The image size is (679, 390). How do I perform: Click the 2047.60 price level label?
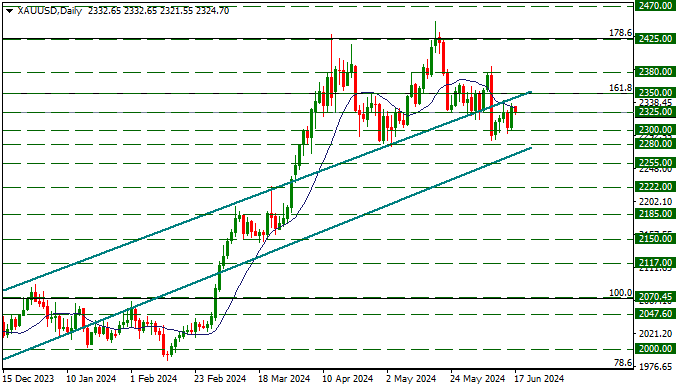click(x=655, y=313)
